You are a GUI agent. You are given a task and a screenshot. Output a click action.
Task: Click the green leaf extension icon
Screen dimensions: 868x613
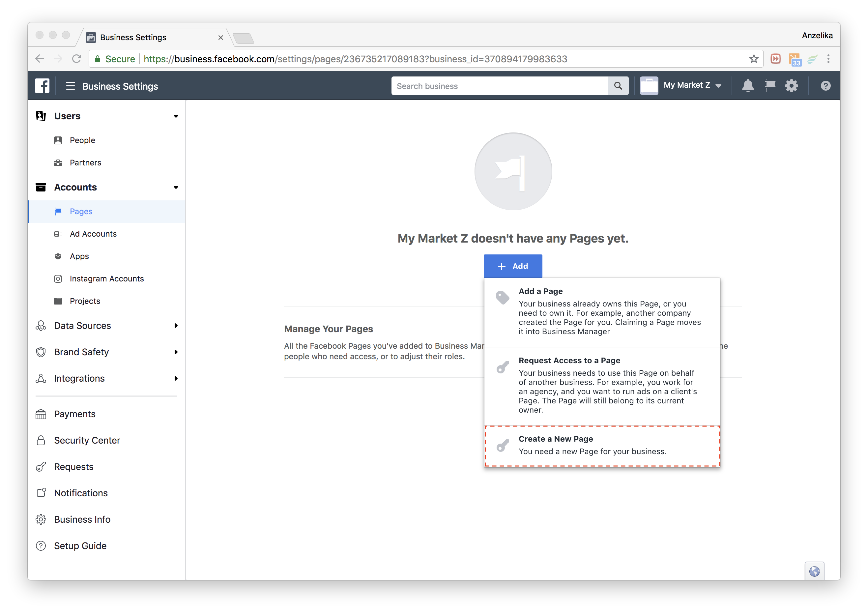tap(812, 59)
